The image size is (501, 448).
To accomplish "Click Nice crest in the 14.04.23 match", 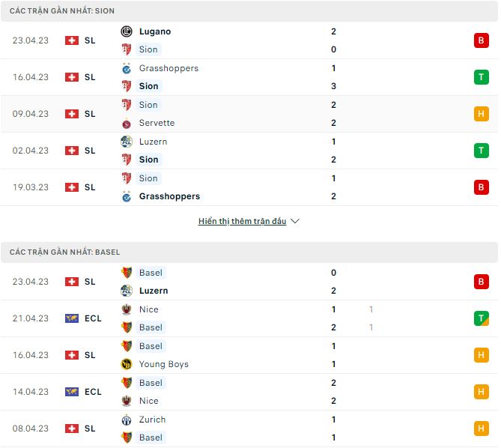I will click(x=127, y=401).
